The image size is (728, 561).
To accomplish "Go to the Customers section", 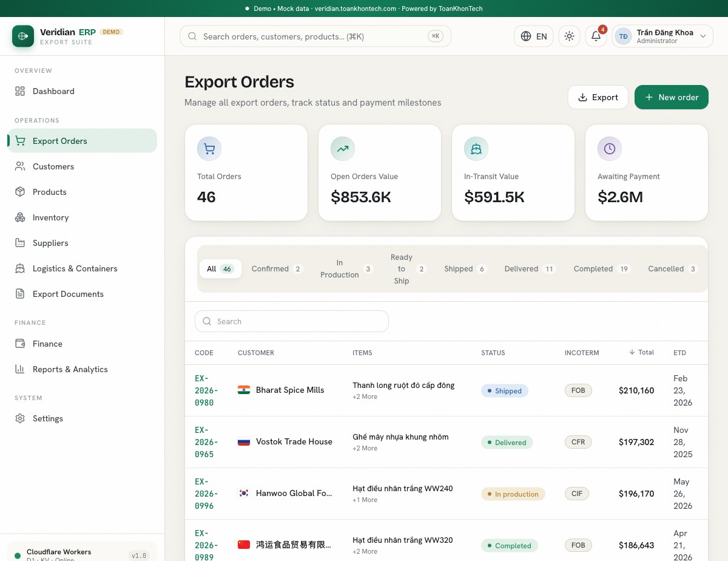I will [82, 166].
